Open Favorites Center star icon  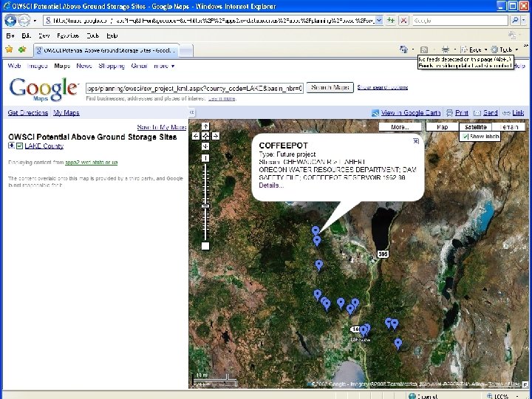point(9,50)
